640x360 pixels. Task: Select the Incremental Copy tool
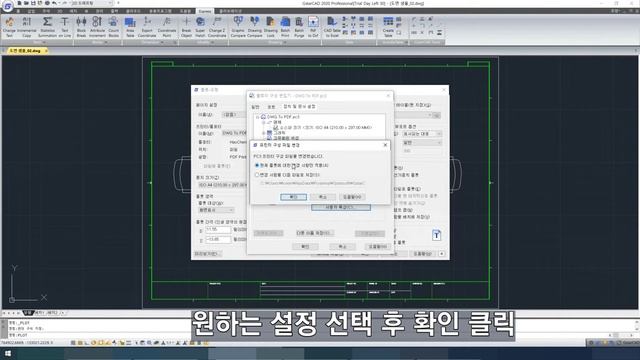click(27, 27)
